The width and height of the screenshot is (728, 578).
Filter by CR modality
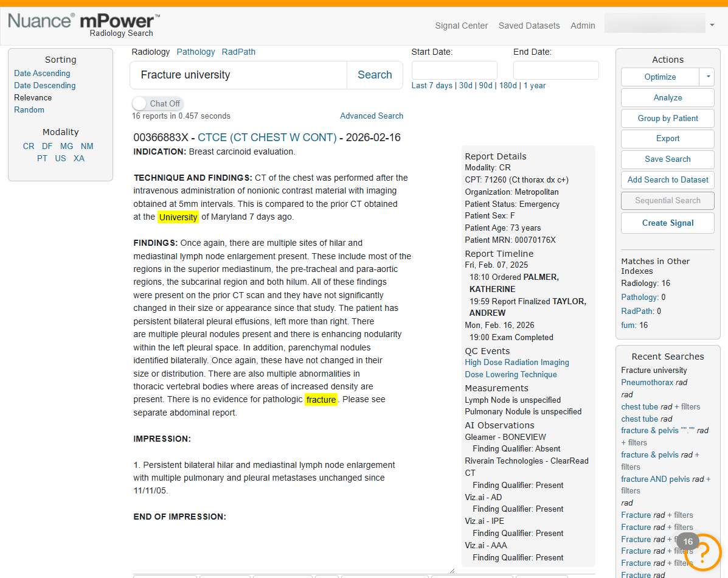[29, 146]
